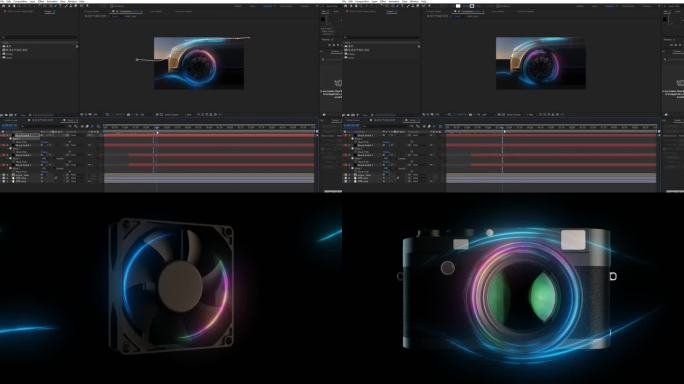
Task: Click the current-time playhead in the left timeline ruler
Action: pos(157,127)
